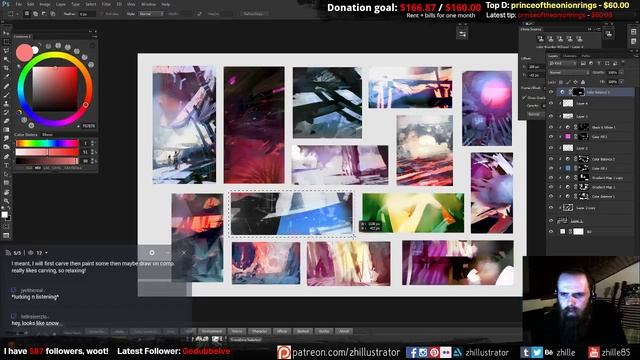
Task: Close the chat overlay with X
Action: [184, 253]
